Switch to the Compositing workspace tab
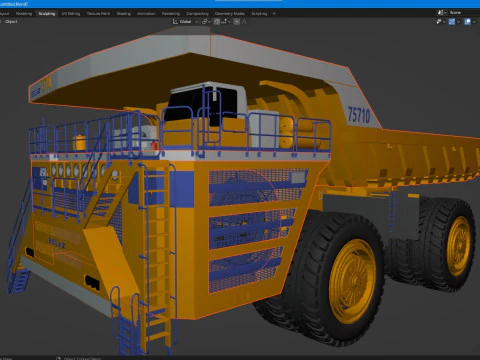 coord(197,14)
